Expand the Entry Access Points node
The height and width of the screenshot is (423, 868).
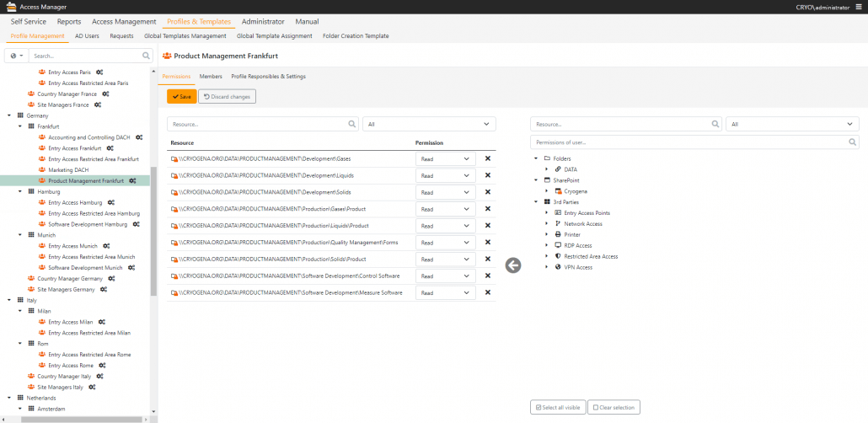coord(546,213)
